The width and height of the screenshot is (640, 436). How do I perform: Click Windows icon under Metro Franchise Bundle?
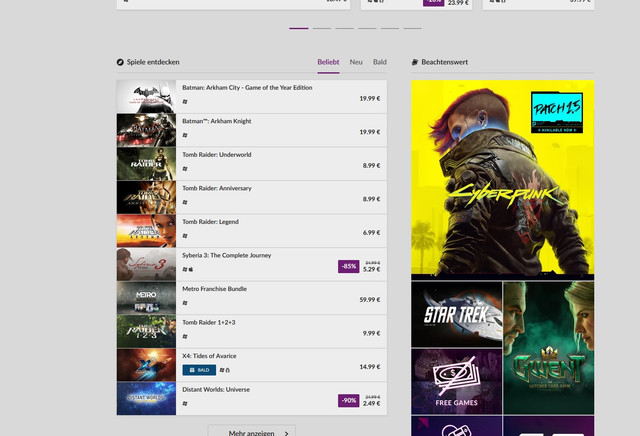(184, 303)
